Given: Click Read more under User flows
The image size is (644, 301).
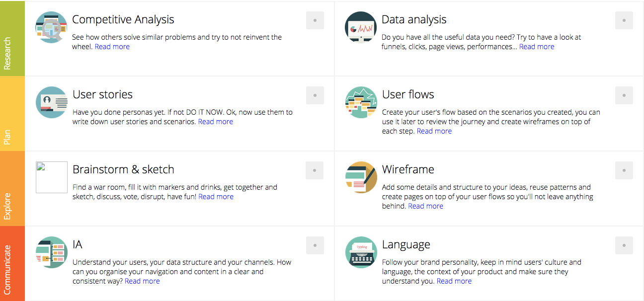Looking at the screenshot, I should click(434, 131).
